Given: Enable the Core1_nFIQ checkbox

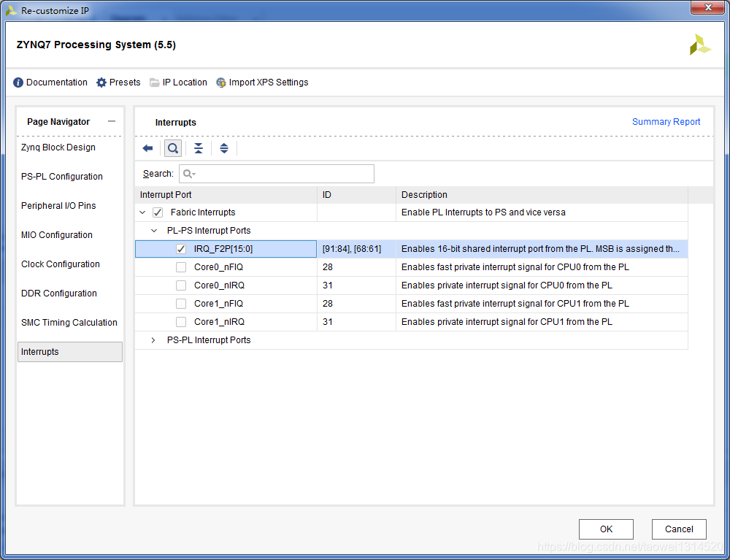Looking at the screenshot, I should coord(181,304).
